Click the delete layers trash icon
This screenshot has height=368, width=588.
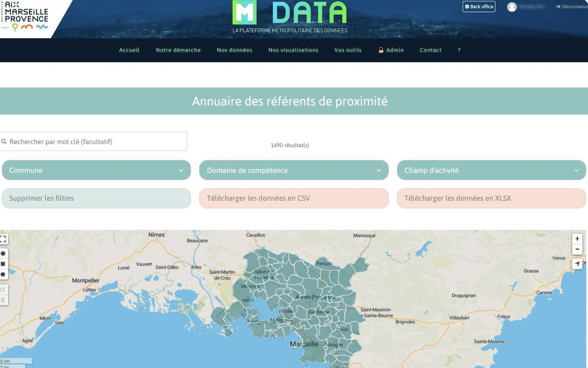3,300
